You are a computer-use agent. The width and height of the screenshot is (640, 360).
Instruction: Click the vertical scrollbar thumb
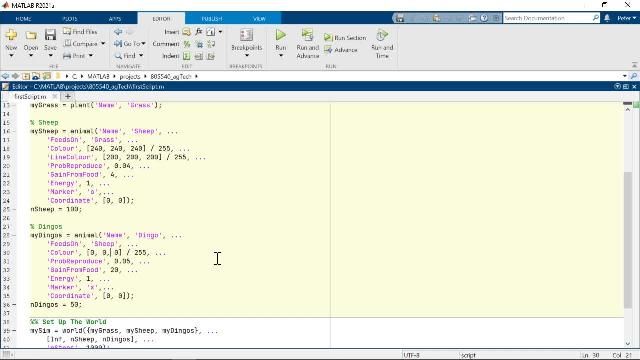tap(628, 240)
